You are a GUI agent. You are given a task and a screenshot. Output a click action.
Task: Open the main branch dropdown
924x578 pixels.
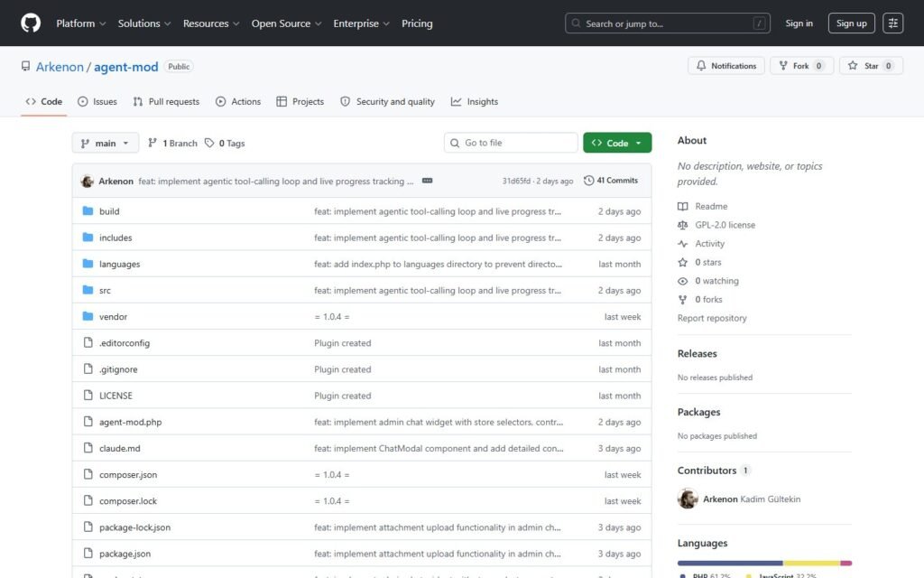tap(106, 143)
